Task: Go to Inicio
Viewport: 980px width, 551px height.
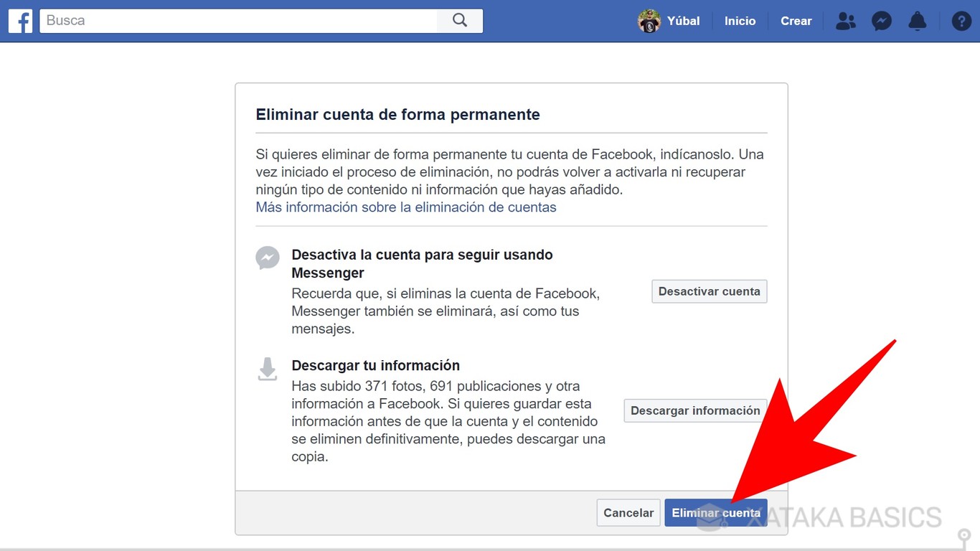Action: pos(740,21)
